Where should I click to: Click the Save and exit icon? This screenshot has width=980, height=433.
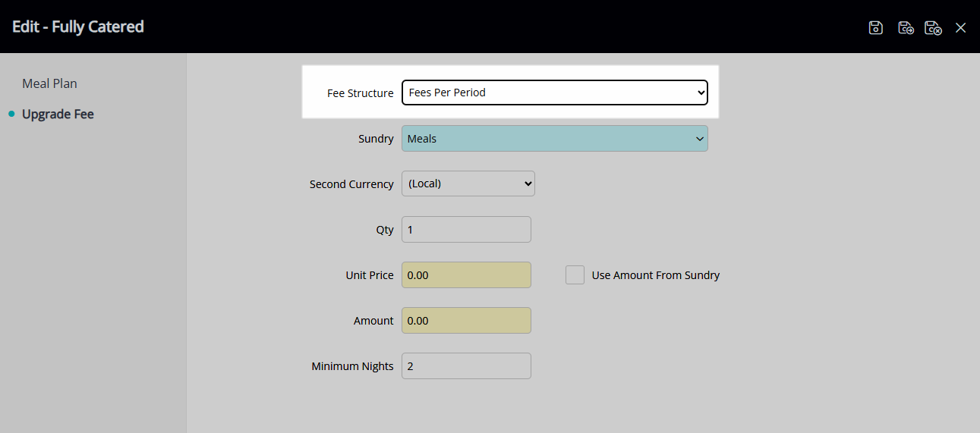(933, 28)
